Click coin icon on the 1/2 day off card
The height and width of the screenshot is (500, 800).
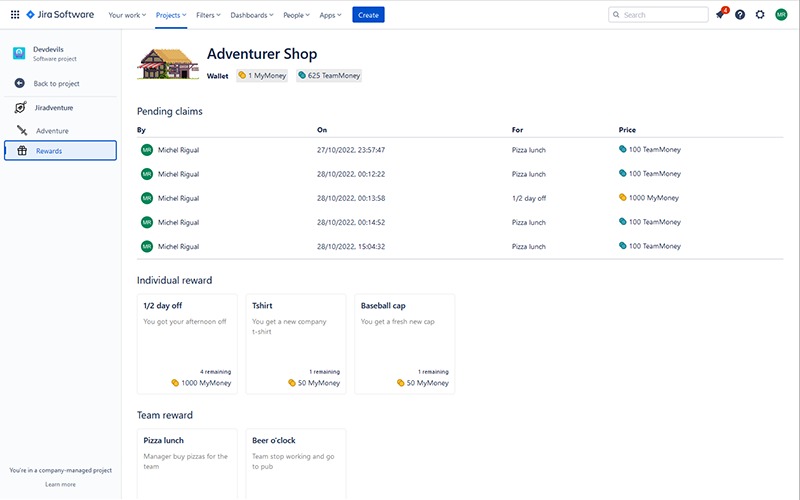(175, 383)
